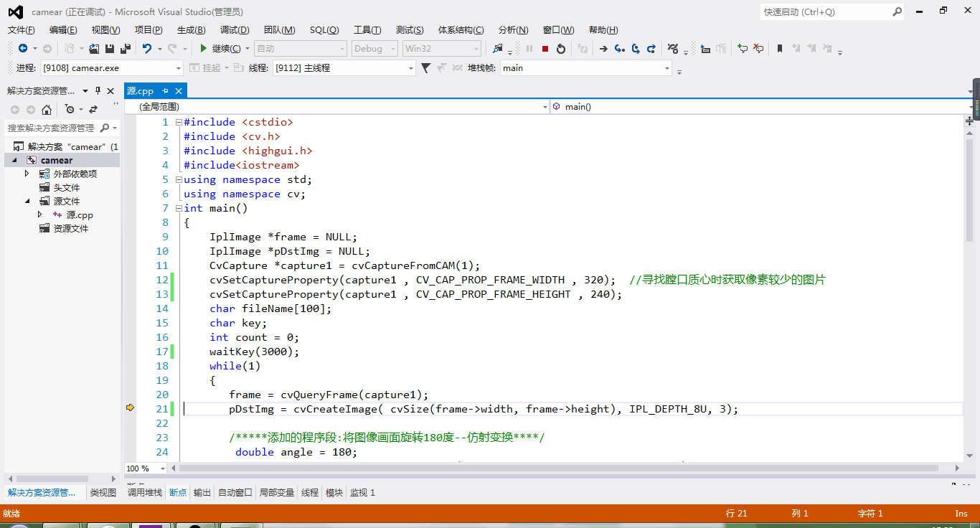Collapse the camear project node
980x528 pixels.
click(x=15, y=160)
